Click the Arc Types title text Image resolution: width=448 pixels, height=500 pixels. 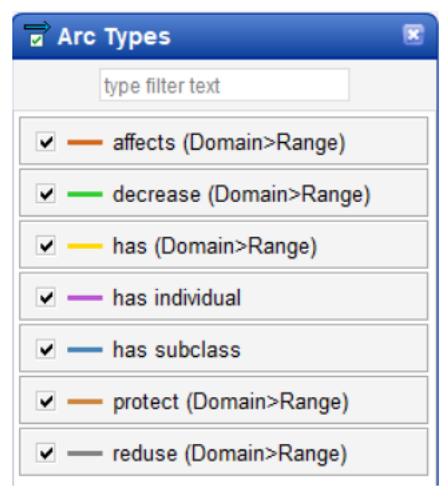pos(114,37)
